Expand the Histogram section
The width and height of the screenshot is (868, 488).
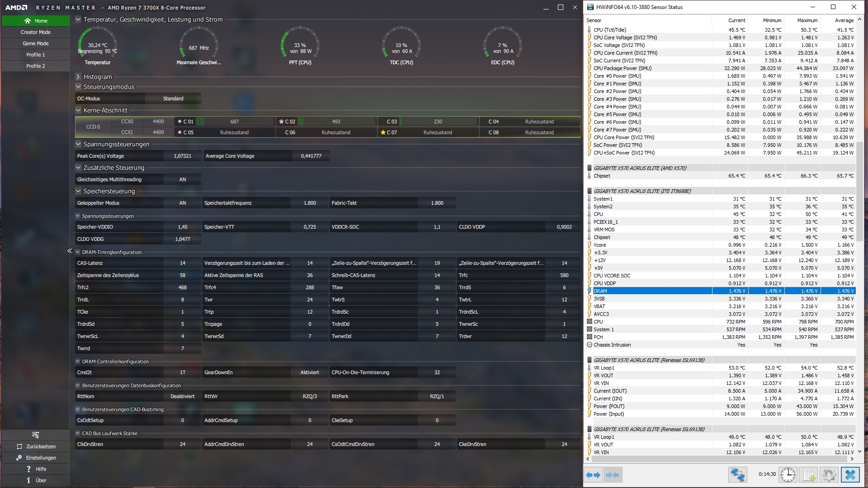tap(78, 77)
